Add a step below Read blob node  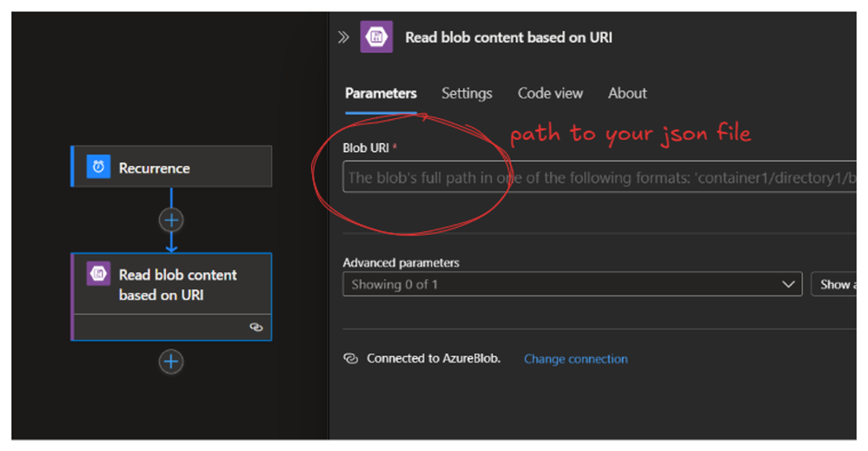(171, 361)
